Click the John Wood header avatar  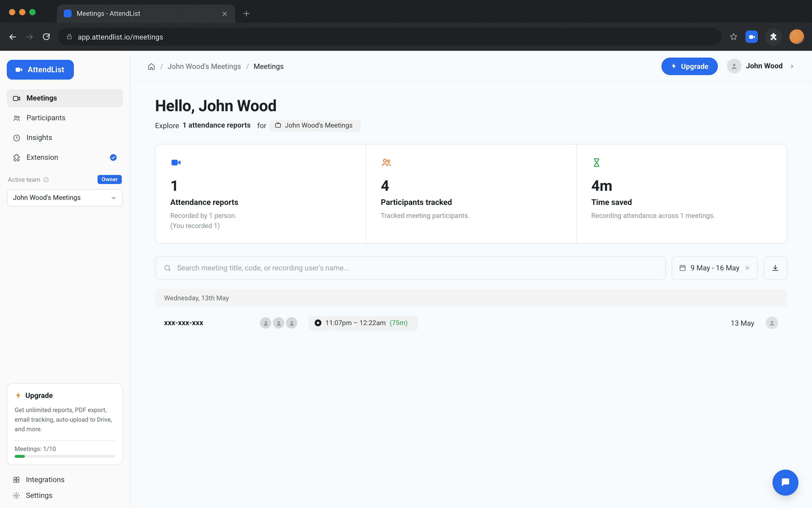click(x=734, y=66)
